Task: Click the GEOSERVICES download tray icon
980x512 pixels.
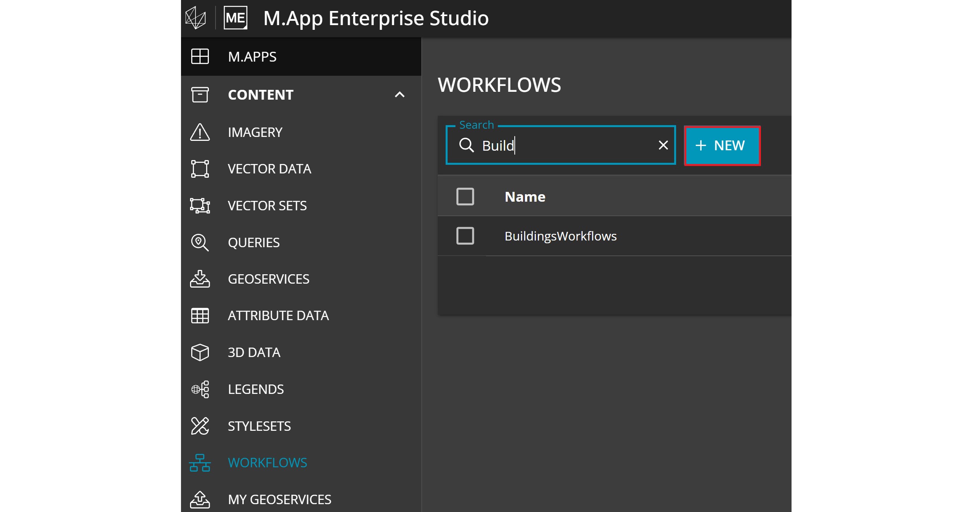Action: click(200, 279)
